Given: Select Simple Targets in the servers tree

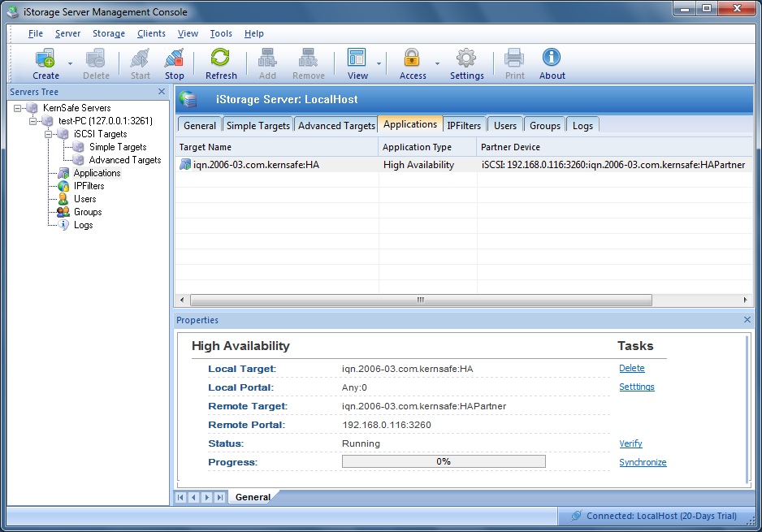Looking at the screenshot, I should point(118,147).
